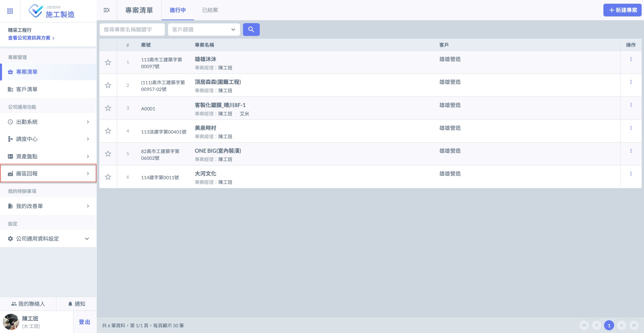644x333 pixels.
Task: Click 查看公司資訊與方案 link
Action: pos(31,38)
